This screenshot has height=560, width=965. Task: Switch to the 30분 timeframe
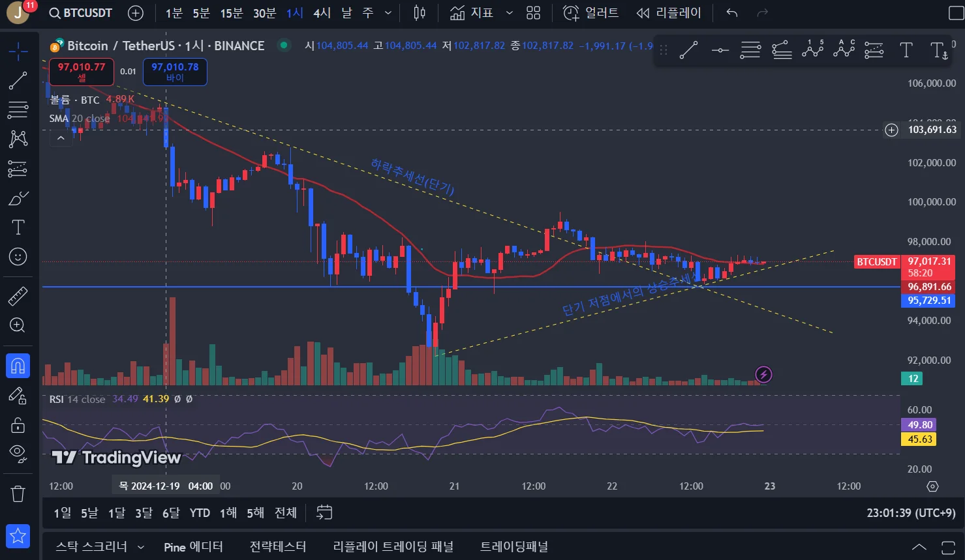pos(264,13)
